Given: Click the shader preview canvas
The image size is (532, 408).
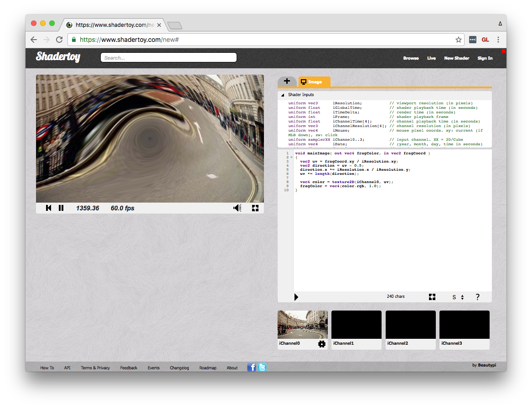Looking at the screenshot, I should coord(150,138).
